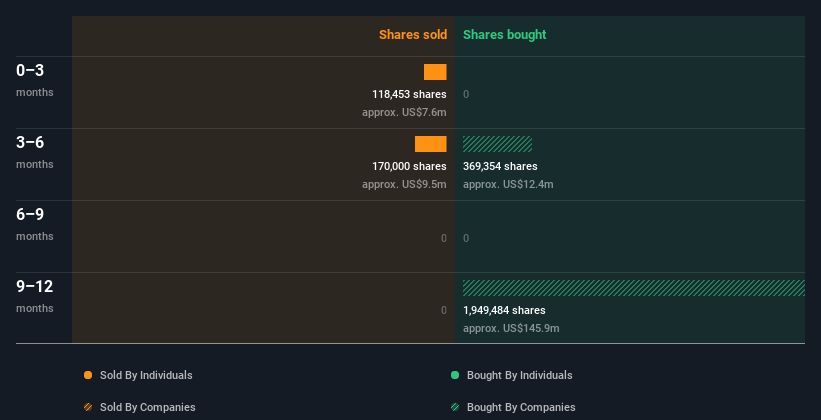821x420 pixels.
Task: Select the approx. US$145.9m value
Action: pos(511,328)
